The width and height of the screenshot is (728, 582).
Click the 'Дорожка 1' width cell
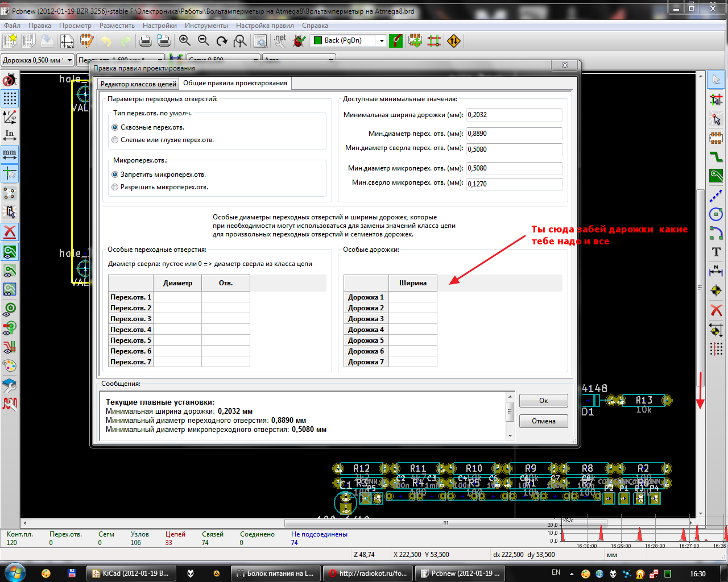point(413,297)
